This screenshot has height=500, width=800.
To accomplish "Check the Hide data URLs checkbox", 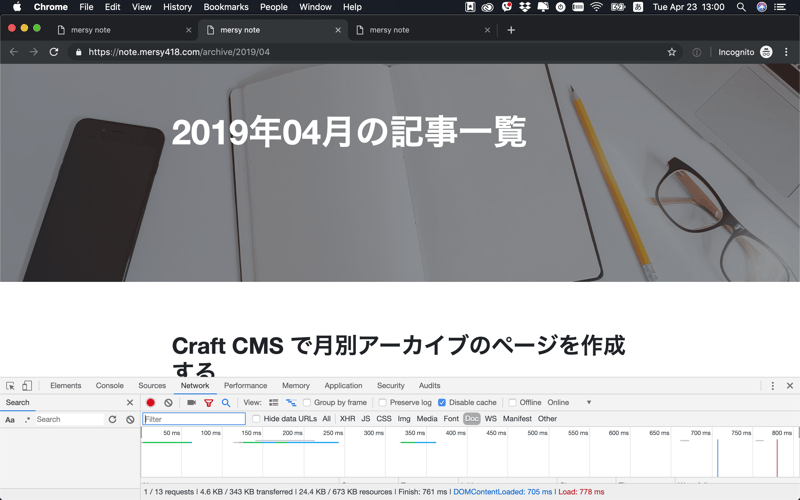I will [x=256, y=419].
